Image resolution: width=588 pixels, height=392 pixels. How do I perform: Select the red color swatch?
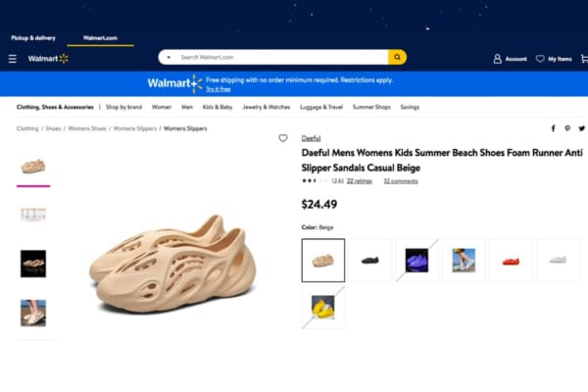click(x=511, y=260)
